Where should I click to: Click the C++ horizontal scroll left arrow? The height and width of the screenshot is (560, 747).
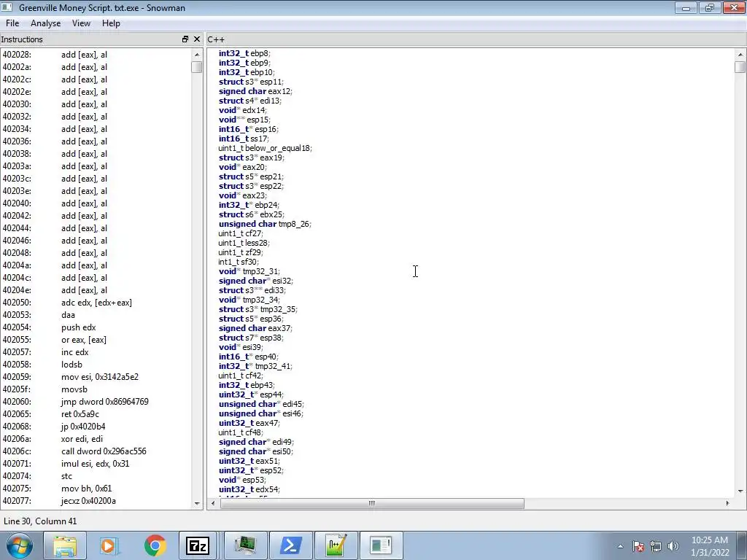tap(213, 503)
